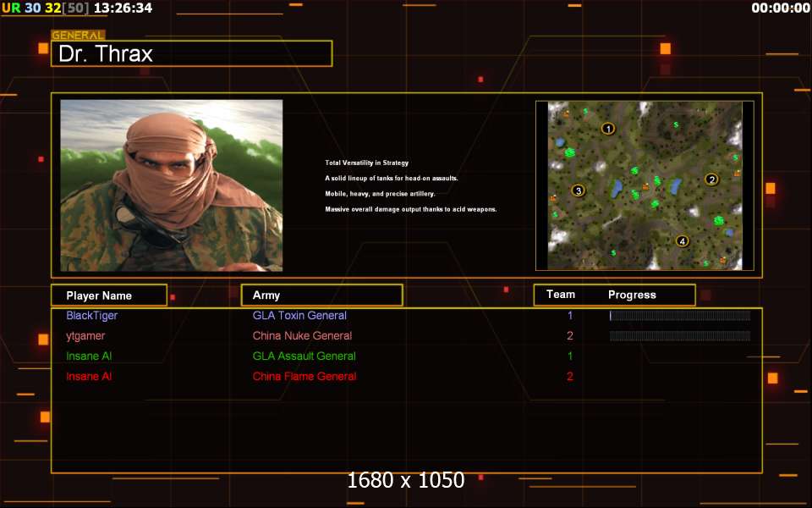The image size is (812, 508).
Task: Click team number of GLA Assault General row
Action: pyautogui.click(x=570, y=356)
